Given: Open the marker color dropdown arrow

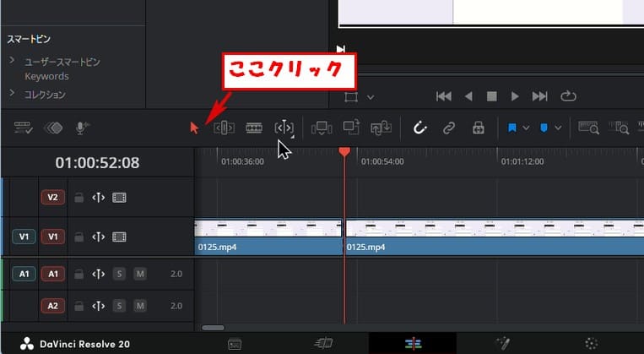Looking at the screenshot, I should pyautogui.click(x=558, y=128).
